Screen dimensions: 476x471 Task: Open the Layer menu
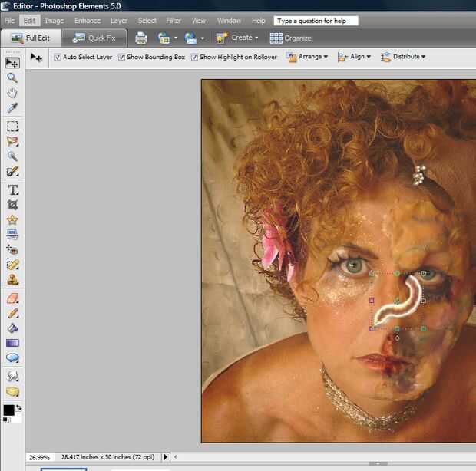pyautogui.click(x=119, y=21)
